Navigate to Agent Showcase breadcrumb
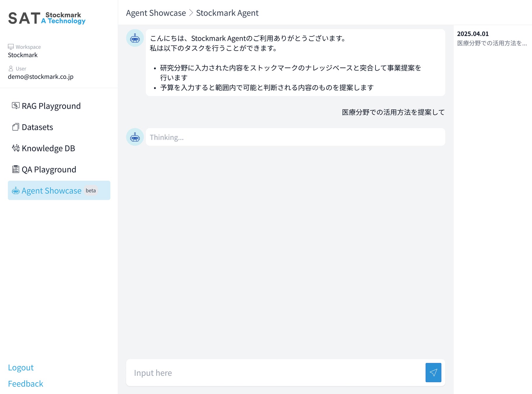This screenshot has height=394, width=532. coord(156,13)
